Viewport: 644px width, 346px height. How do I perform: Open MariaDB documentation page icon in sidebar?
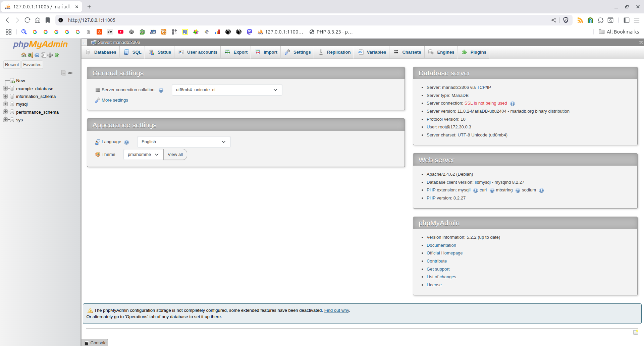click(44, 55)
